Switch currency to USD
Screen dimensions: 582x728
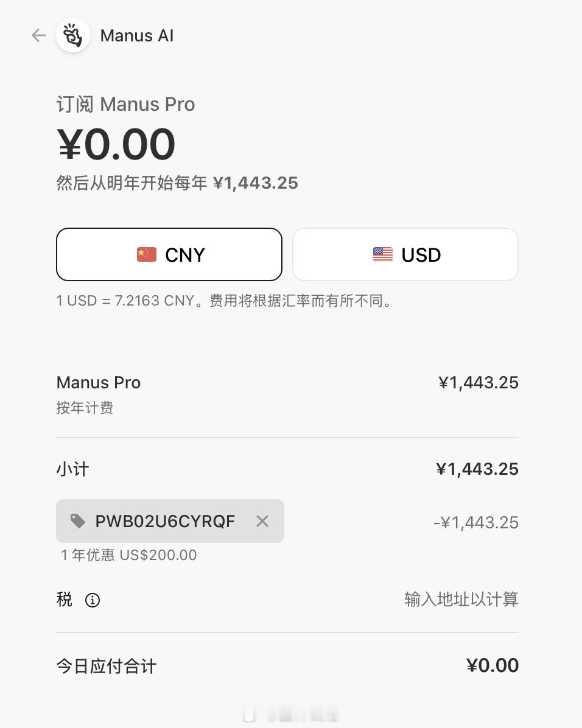tap(405, 254)
